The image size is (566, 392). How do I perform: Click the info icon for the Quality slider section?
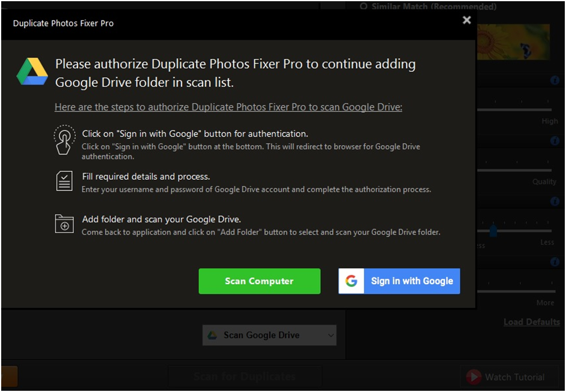pos(555,141)
